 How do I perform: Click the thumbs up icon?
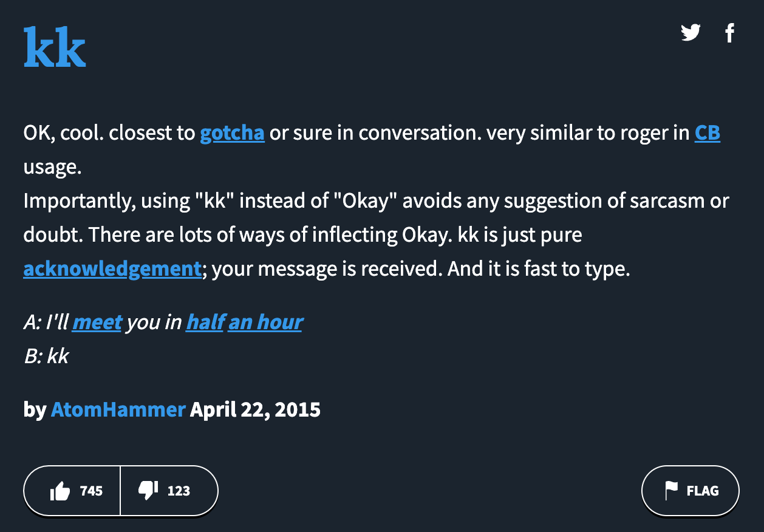coord(60,491)
